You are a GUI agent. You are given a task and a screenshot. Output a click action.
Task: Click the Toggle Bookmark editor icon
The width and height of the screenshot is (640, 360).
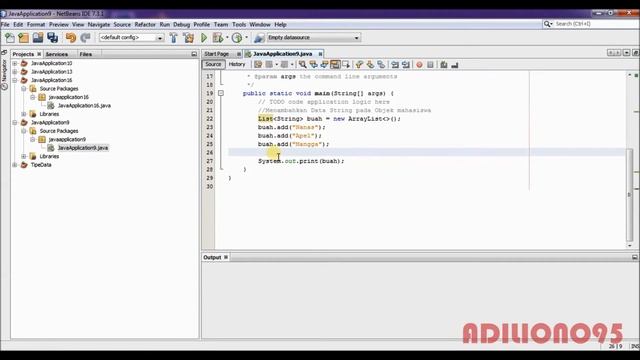[381, 64]
